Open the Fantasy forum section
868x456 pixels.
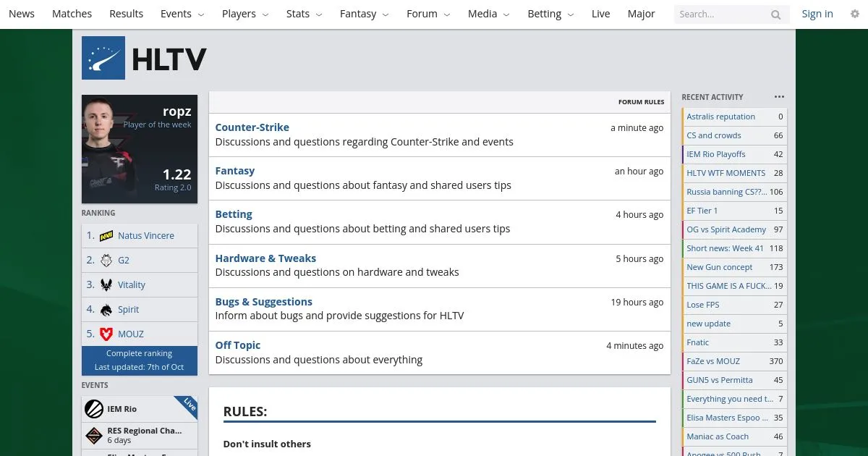(x=235, y=171)
